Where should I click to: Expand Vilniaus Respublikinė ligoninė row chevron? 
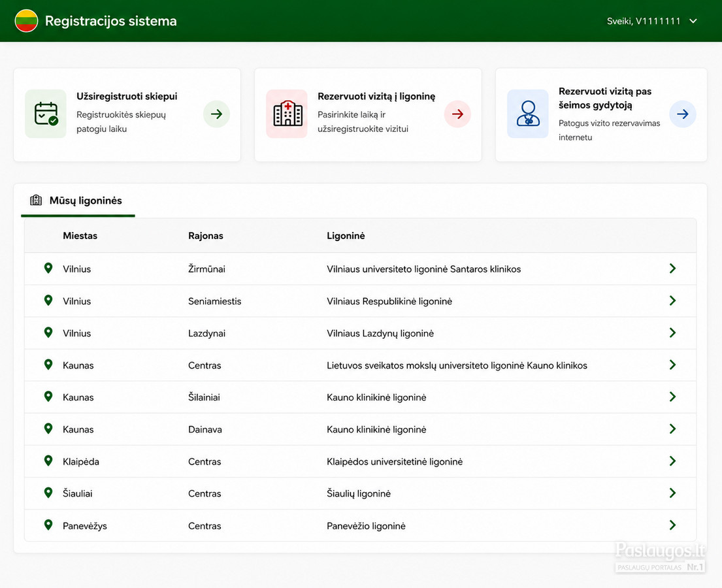(x=672, y=301)
